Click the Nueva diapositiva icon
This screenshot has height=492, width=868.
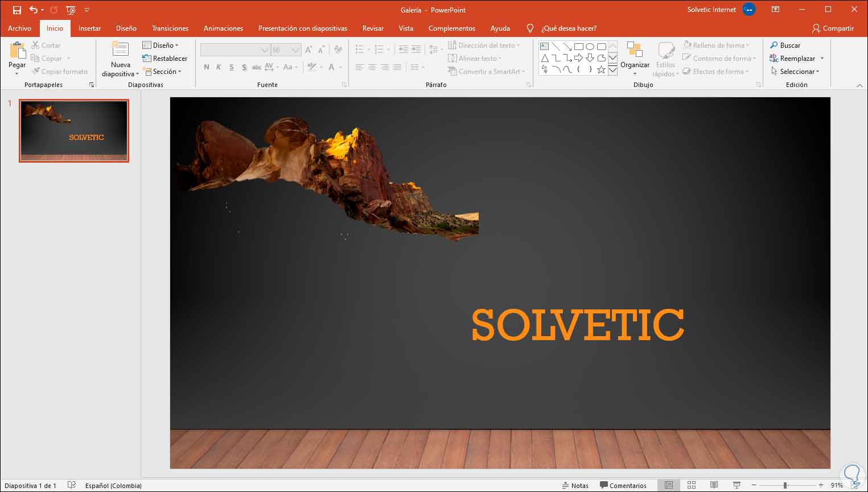point(120,51)
